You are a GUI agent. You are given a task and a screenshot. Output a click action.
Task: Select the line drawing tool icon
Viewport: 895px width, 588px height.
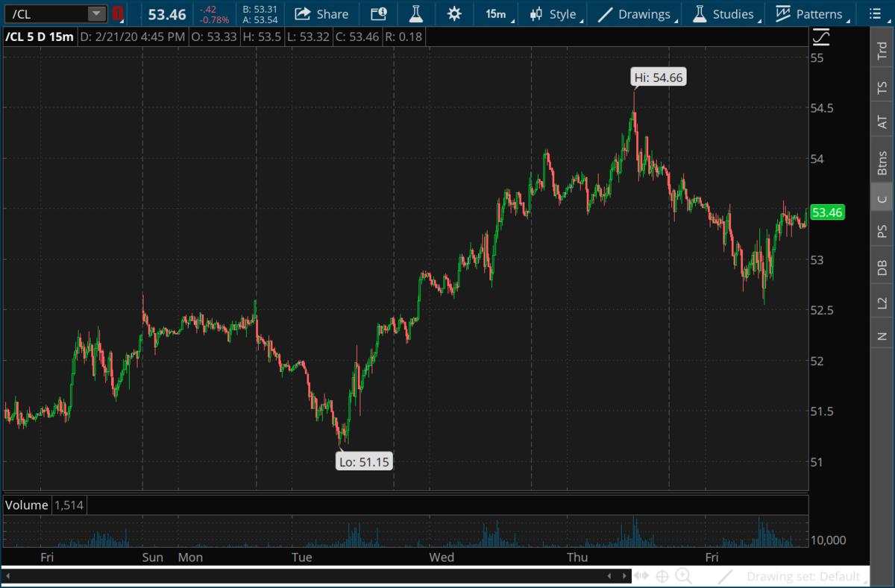(x=724, y=576)
